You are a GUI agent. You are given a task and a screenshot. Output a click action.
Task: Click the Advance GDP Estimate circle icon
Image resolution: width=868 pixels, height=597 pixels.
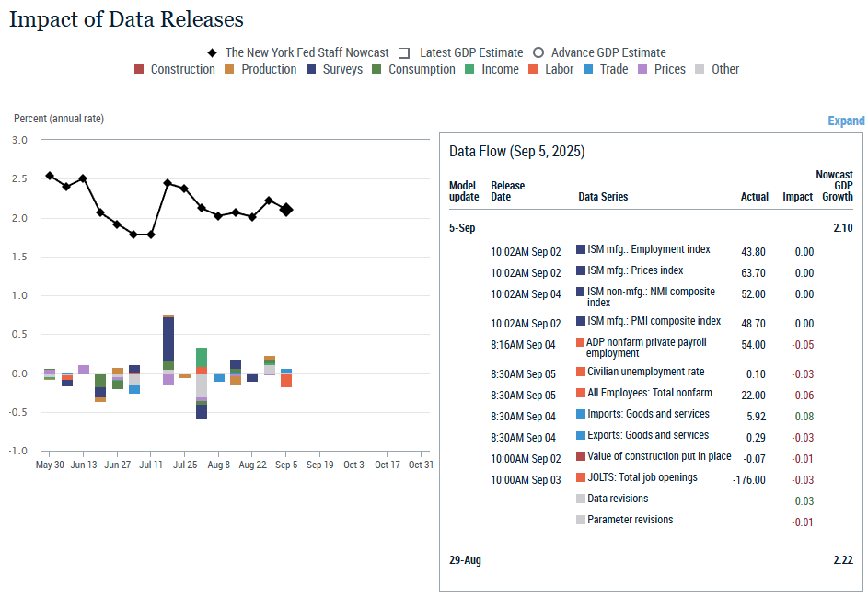(x=538, y=53)
